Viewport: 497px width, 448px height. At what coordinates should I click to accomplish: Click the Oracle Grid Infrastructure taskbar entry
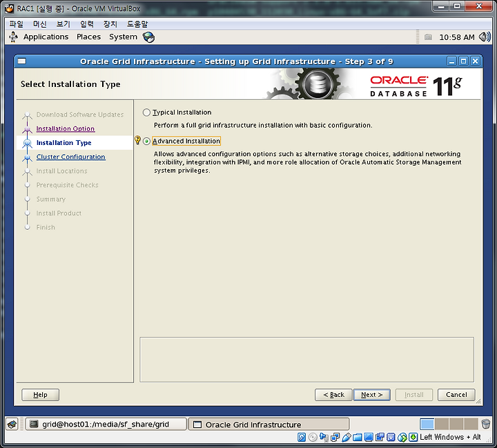[269, 425]
